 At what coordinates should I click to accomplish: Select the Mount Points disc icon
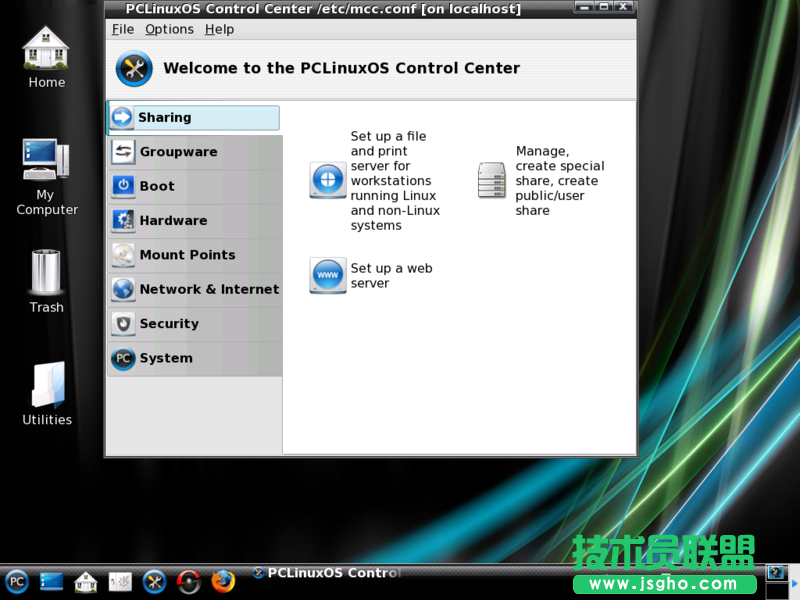click(123, 255)
